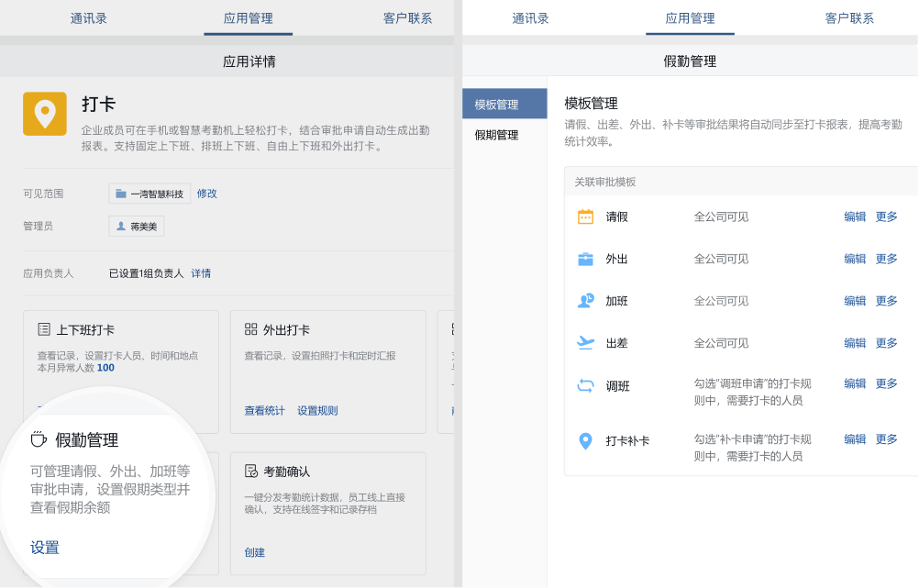
Task: Click the document icon of 考勤确认 card
Action: pos(251,471)
